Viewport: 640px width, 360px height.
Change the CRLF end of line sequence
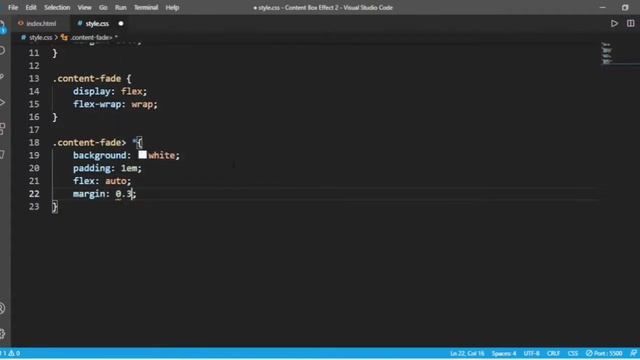click(553, 353)
